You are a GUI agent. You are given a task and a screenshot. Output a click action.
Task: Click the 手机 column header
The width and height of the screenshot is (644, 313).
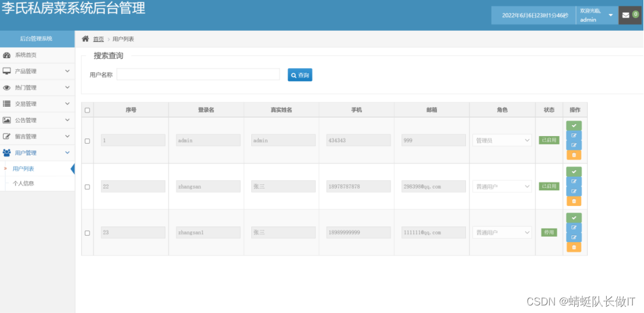pos(357,110)
